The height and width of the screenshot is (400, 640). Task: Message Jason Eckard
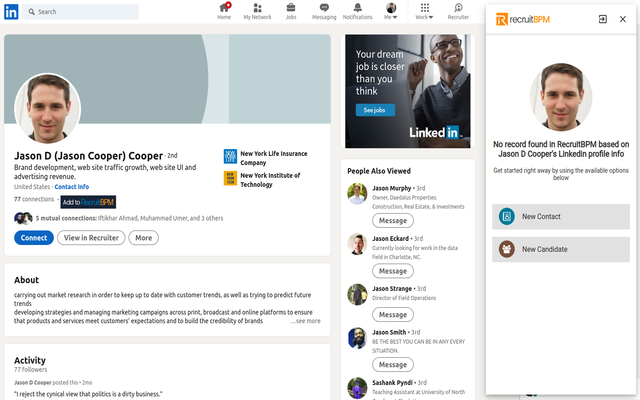(x=393, y=271)
